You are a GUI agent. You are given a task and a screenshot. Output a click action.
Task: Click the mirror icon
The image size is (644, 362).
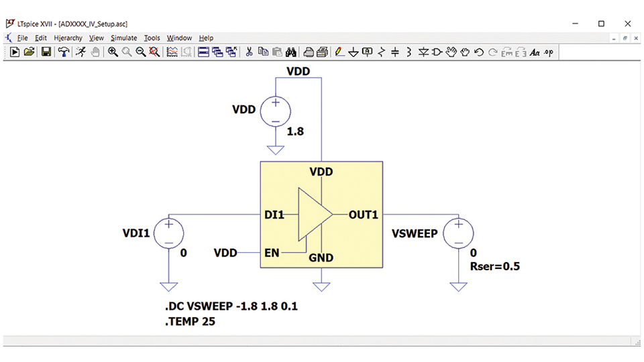pos(521,52)
